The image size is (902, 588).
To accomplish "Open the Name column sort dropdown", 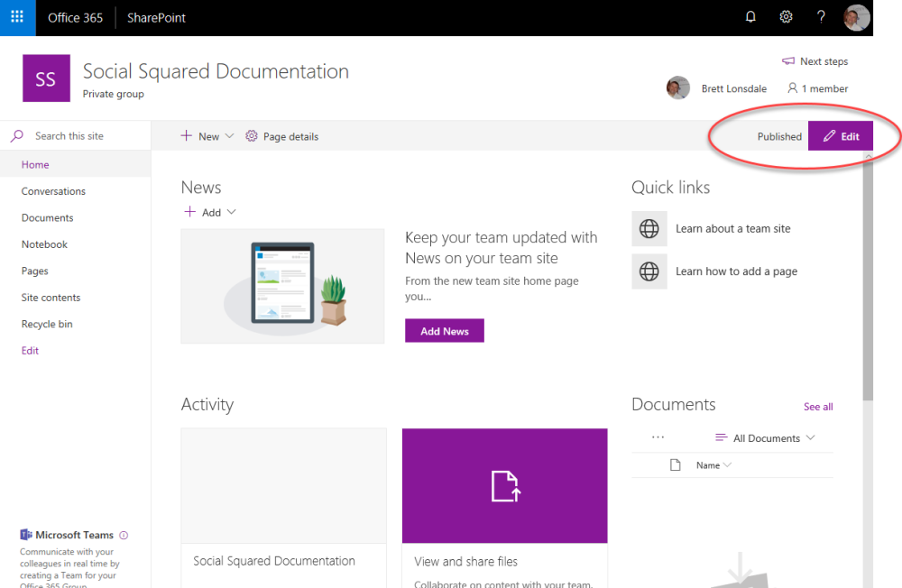I will click(713, 464).
